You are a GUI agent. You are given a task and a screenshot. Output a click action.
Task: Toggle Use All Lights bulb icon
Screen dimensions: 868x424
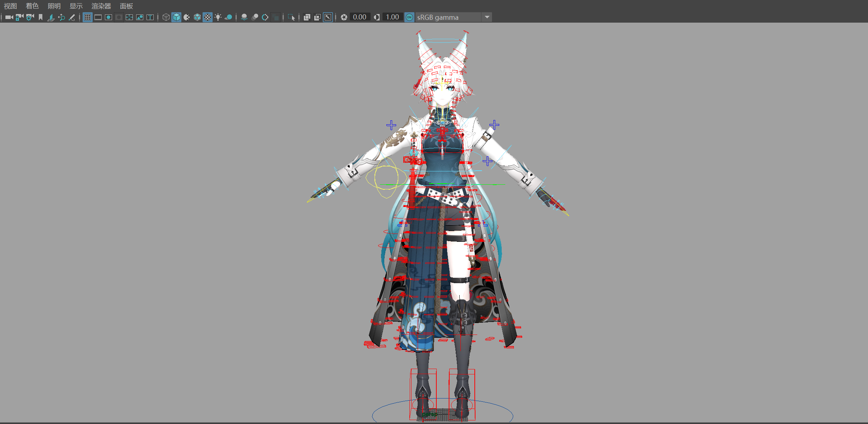click(218, 17)
